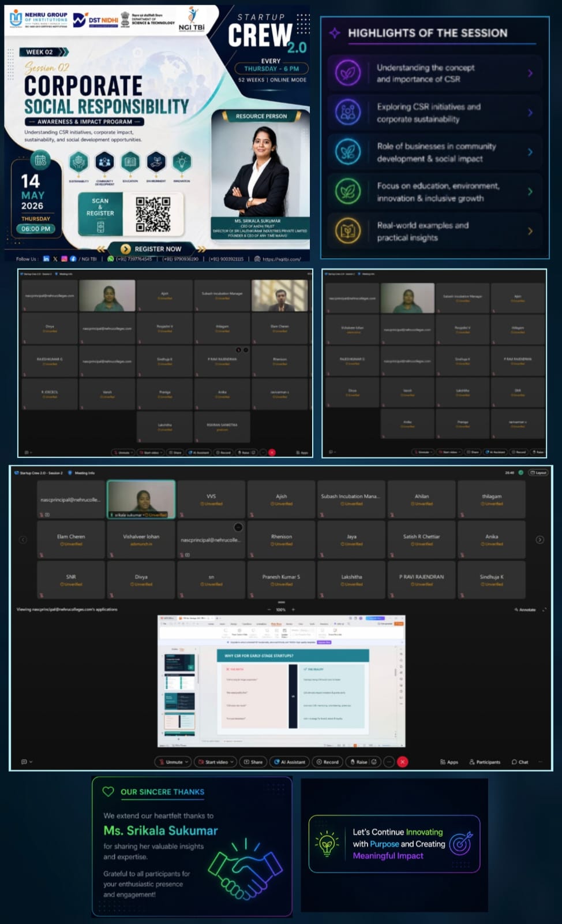Click shared slide 'WHY CSR FOR EARLY-STAGE STARTUPS?' header
Screen dimensions: 562x924
tap(293, 655)
